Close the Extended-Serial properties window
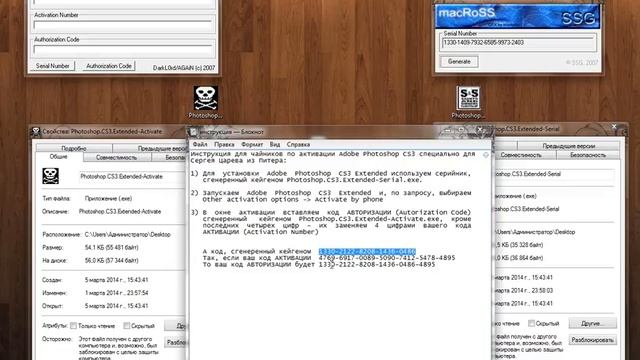The image size is (640, 360). click(614, 127)
